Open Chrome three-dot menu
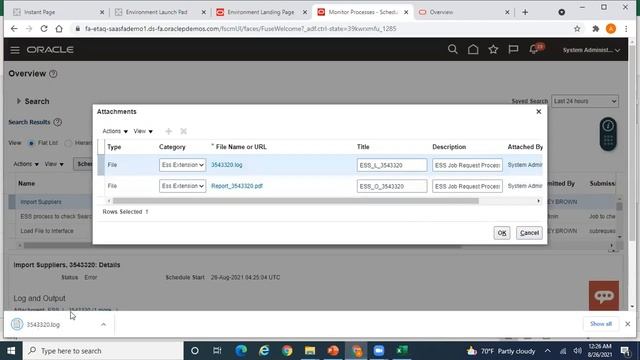 626,29
